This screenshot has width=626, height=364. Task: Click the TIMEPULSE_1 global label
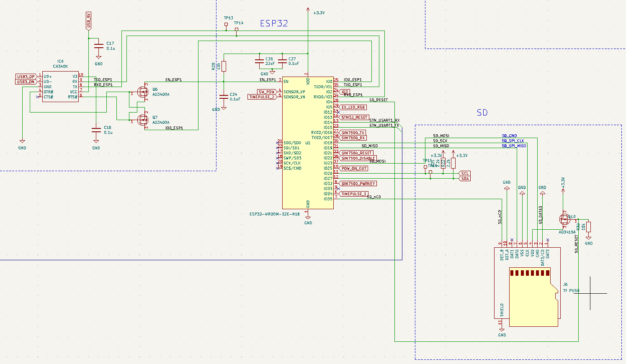click(x=354, y=194)
